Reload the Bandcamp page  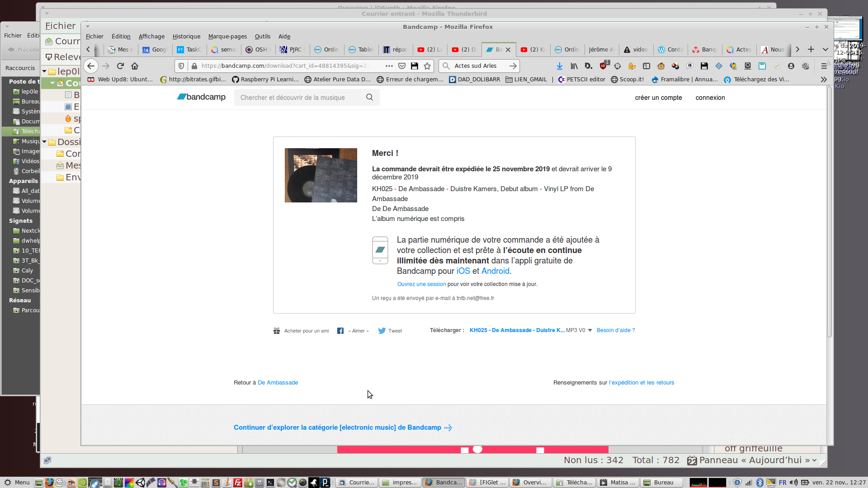pyautogui.click(x=120, y=66)
